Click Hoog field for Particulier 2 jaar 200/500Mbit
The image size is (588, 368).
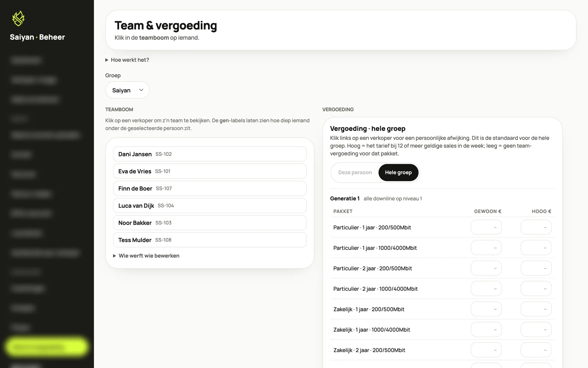point(536,268)
